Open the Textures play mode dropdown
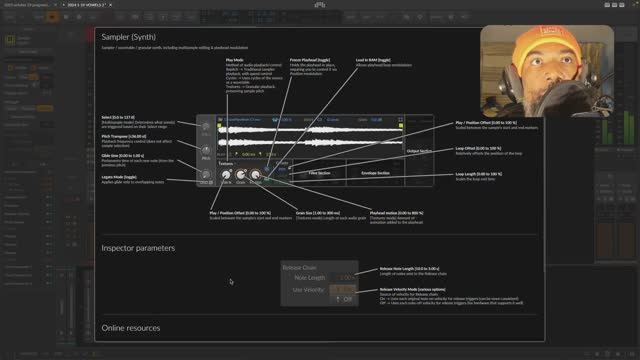Viewport: 640px width, 360px height. pyautogui.click(x=226, y=163)
